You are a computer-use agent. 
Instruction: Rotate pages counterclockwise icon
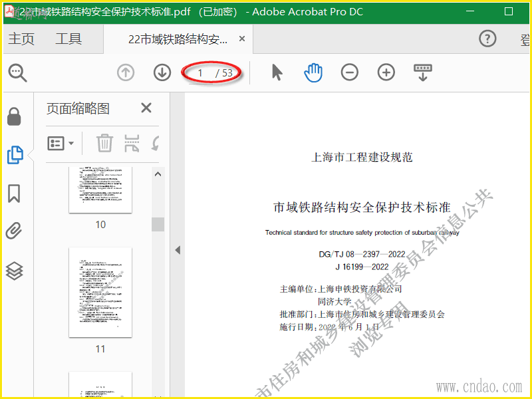[x=156, y=143]
